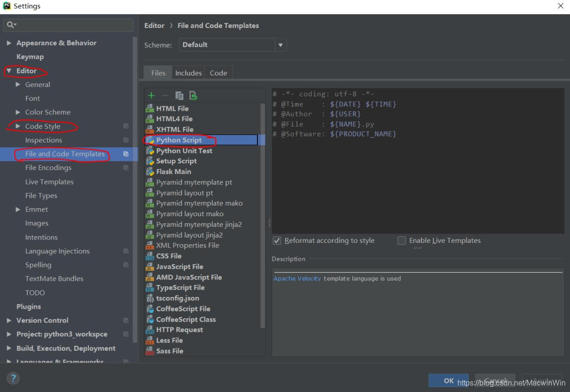Switch to the Files tab

click(x=158, y=73)
